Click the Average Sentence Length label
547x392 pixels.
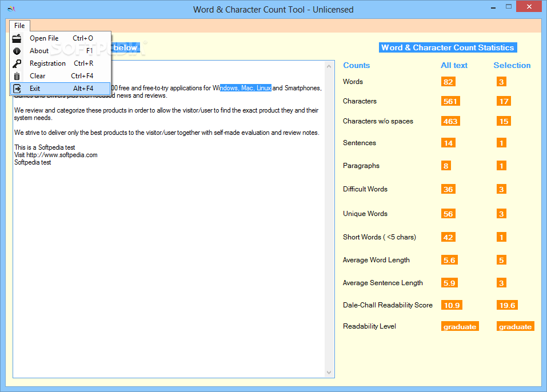(x=383, y=283)
